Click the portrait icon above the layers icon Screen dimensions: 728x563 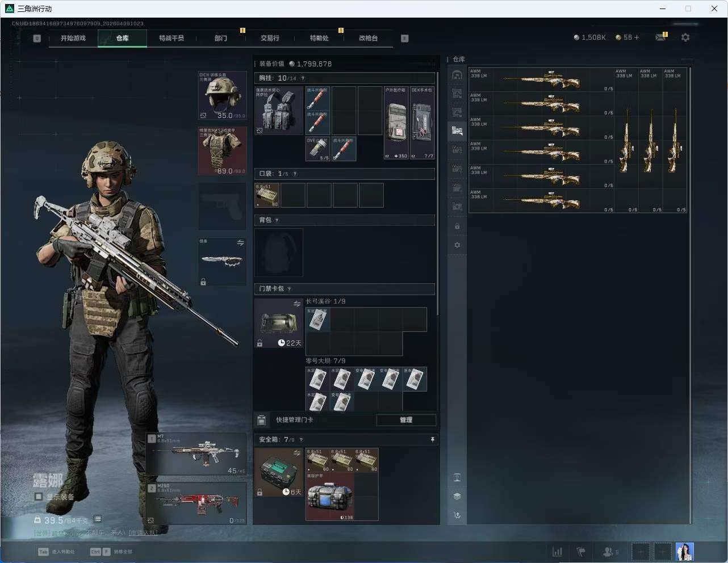point(457,477)
